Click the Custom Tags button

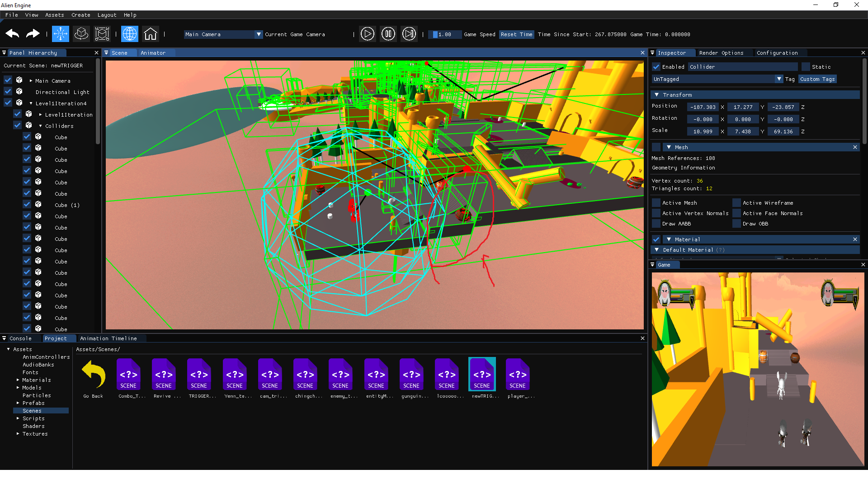(x=817, y=79)
